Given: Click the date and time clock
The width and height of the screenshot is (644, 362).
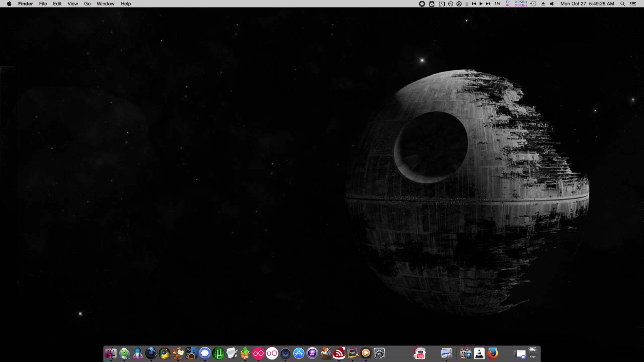Looking at the screenshot, I should coord(587,4).
